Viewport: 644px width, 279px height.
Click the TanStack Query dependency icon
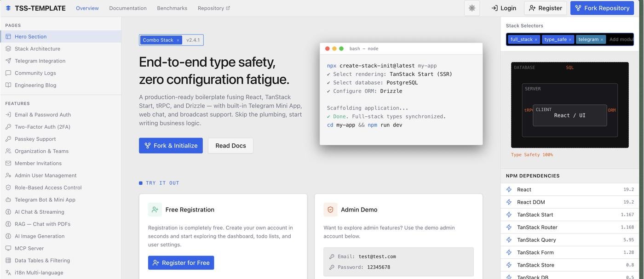509,240
